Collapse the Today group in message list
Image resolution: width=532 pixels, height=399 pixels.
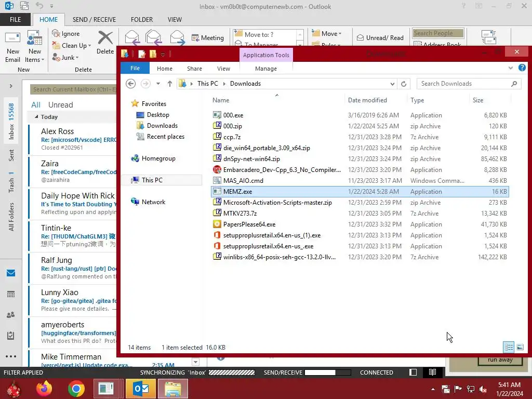pos(36,117)
